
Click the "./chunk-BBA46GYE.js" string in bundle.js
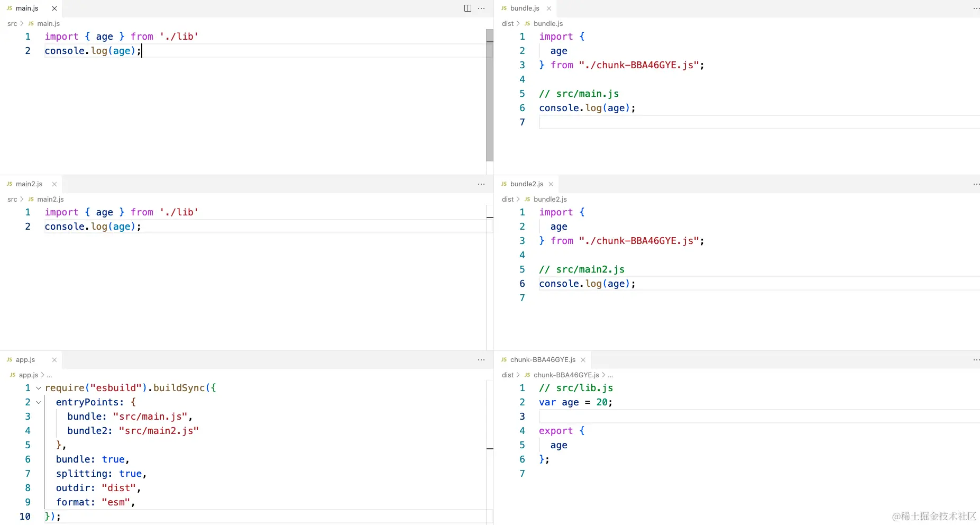pyautogui.click(x=639, y=65)
